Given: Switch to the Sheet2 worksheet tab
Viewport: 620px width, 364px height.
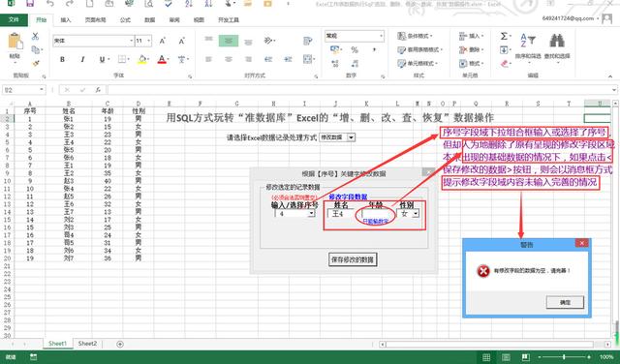Looking at the screenshot, I should point(87,344).
